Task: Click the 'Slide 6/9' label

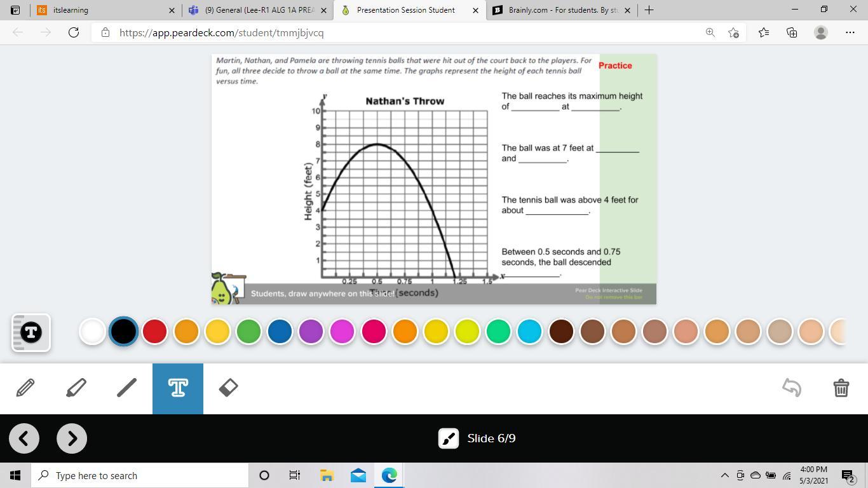Action: pos(491,438)
